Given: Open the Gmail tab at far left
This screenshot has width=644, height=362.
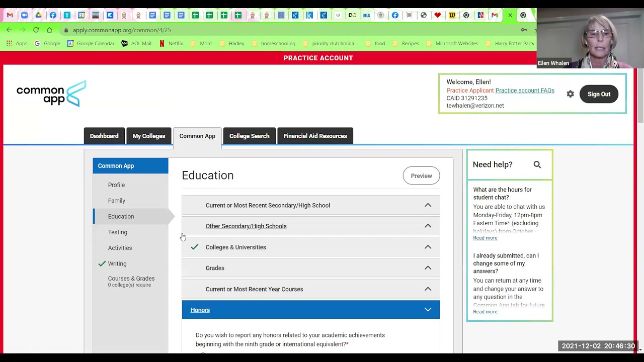Looking at the screenshot, I should (x=10, y=15).
